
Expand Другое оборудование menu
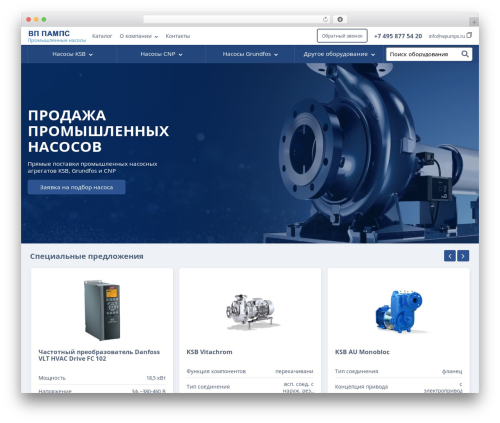[x=339, y=54]
